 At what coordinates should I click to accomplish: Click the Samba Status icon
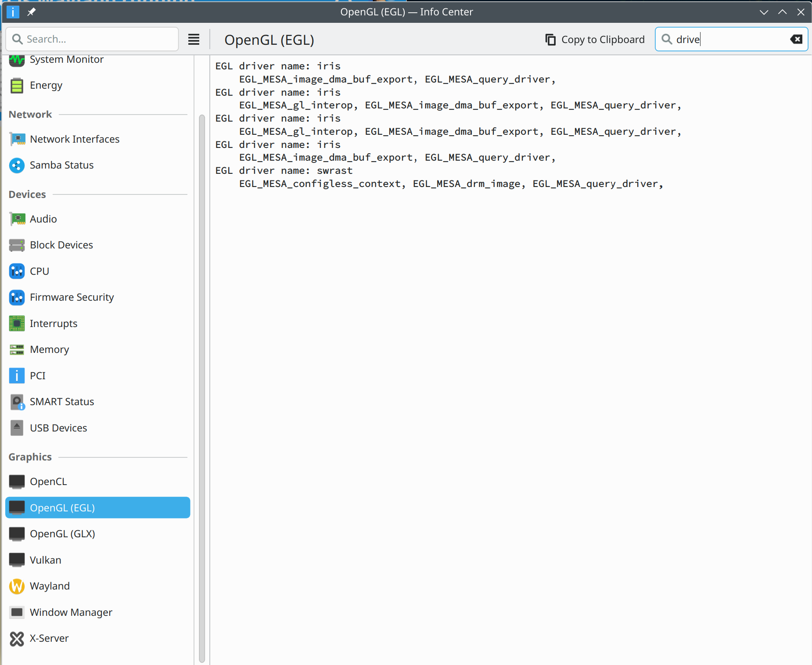[17, 165]
